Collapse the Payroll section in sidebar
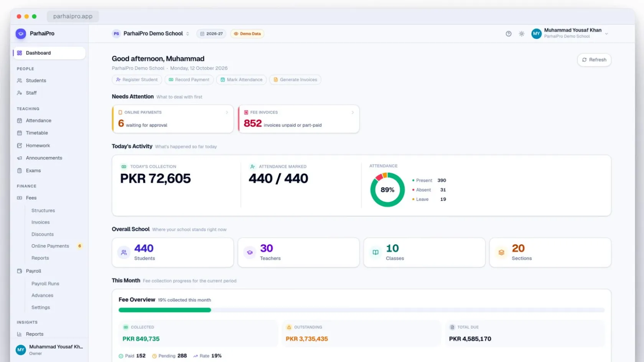The height and width of the screenshot is (362, 644). click(49, 271)
